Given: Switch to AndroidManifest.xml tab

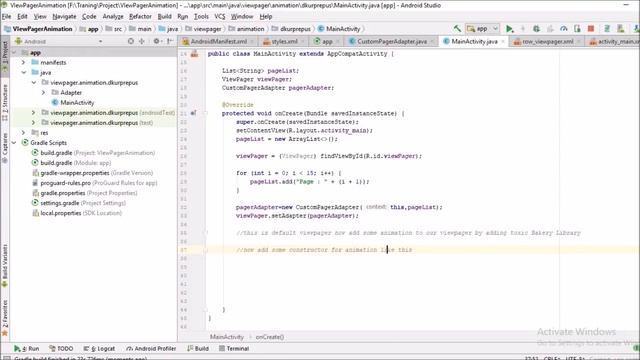Looking at the screenshot, I should pyautogui.click(x=218, y=42).
